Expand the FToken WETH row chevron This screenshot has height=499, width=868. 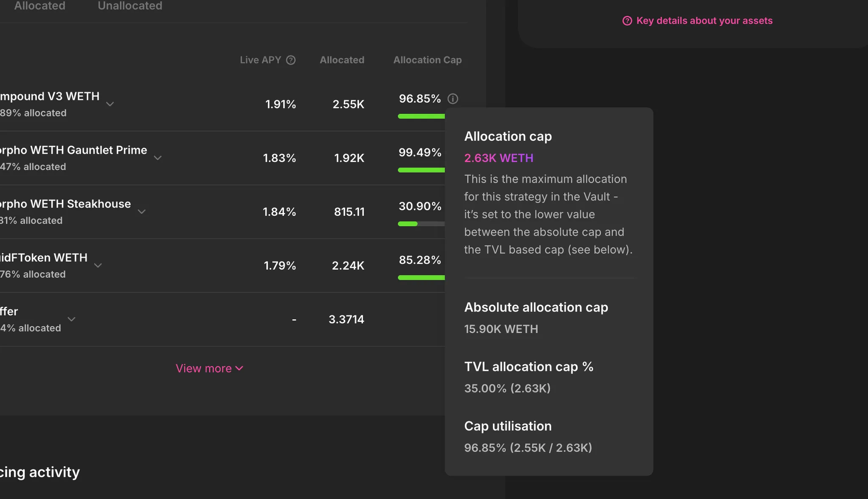98,265
